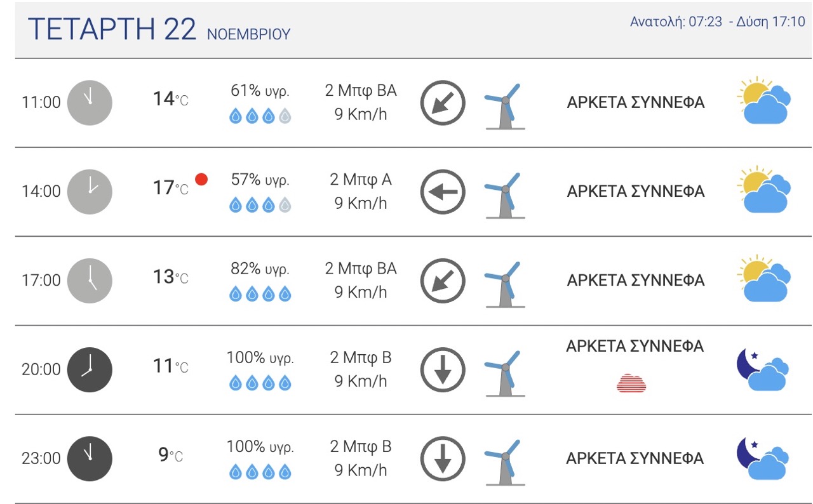Click the humidity droplets under 61% υγρ.
Viewport: 813px width, 504px height.
260,116
